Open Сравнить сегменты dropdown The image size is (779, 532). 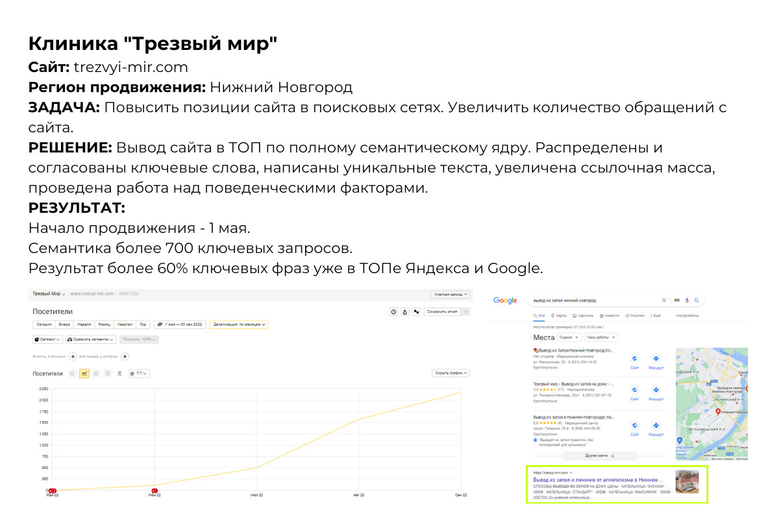[90, 339]
